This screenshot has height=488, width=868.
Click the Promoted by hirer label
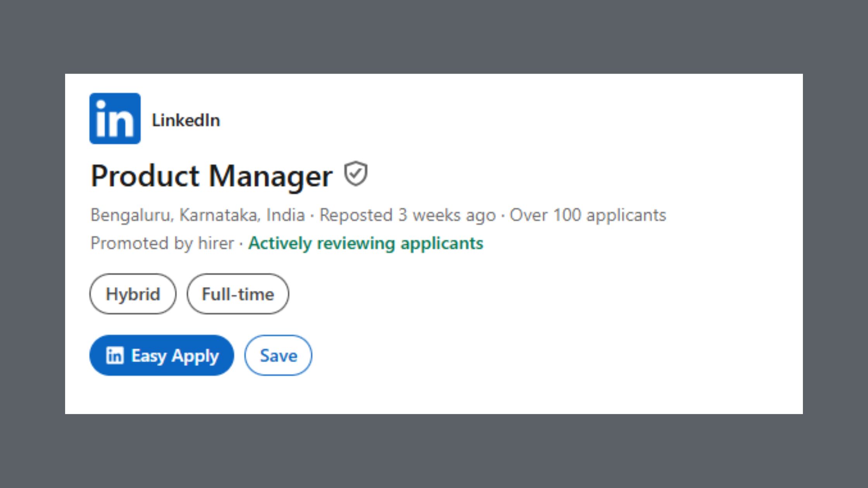point(161,243)
